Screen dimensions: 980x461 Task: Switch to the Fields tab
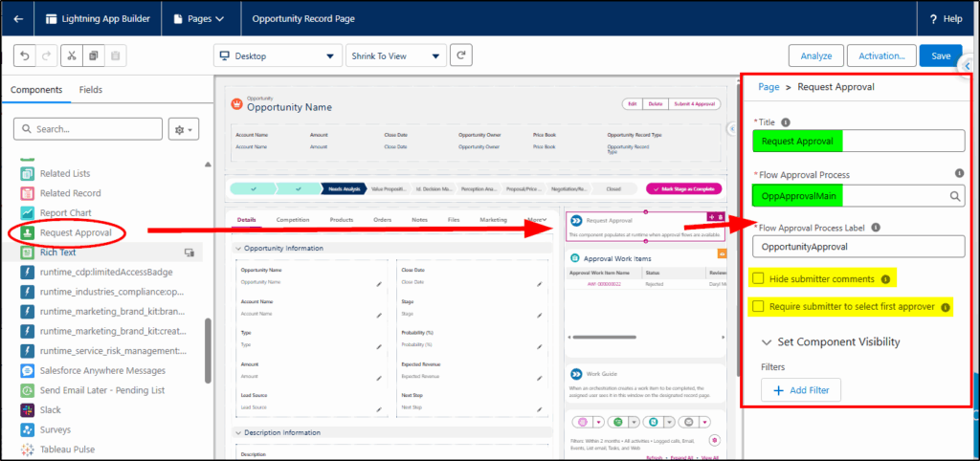(91, 90)
